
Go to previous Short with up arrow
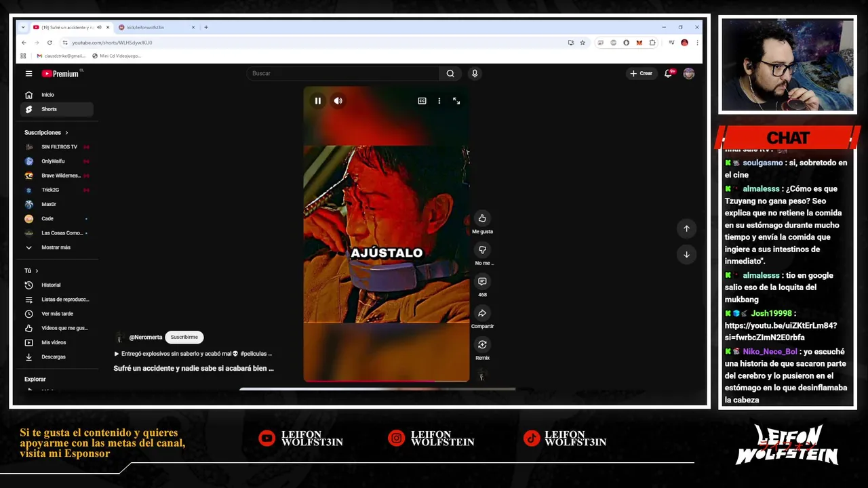(686, 228)
